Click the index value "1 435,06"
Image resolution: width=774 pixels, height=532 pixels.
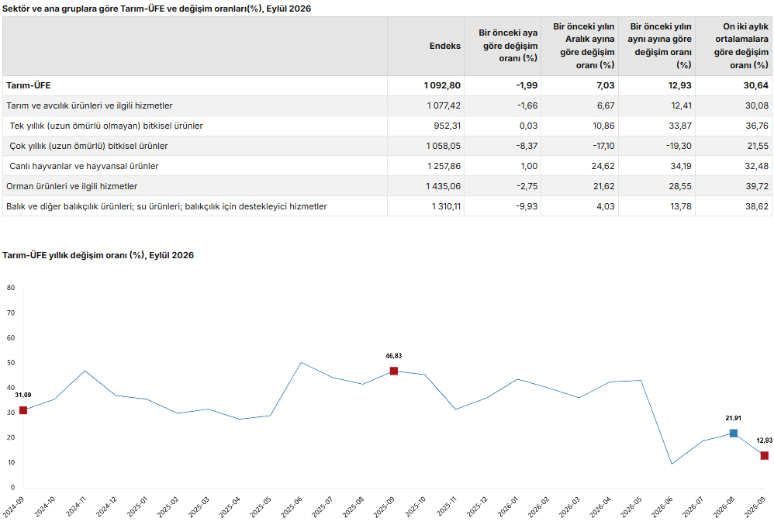pos(444,187)
